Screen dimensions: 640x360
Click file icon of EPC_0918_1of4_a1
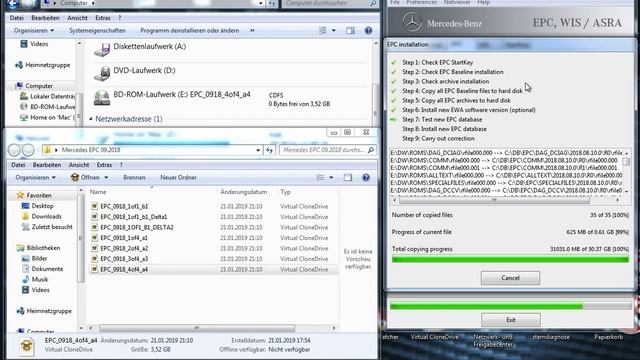point(94,238)
